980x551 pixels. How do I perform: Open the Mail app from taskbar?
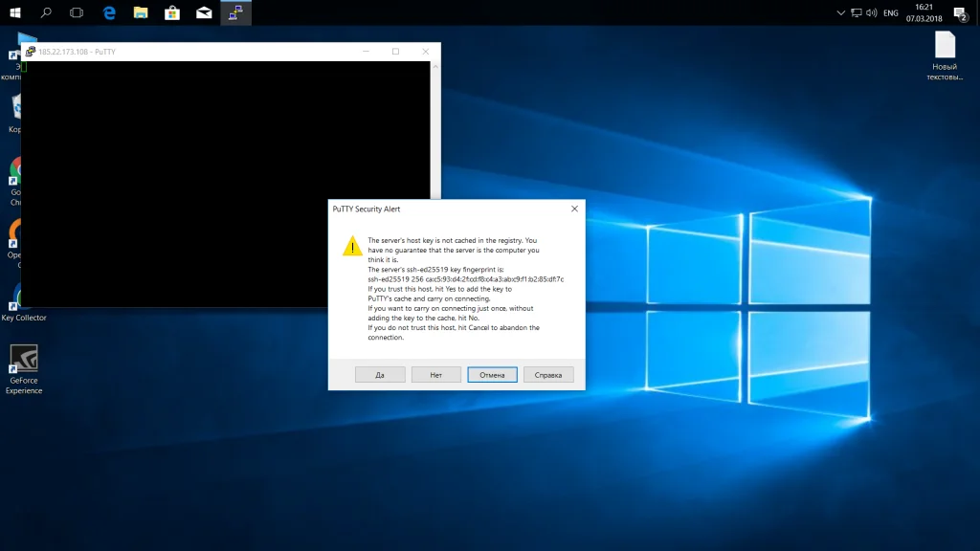point(204,12)
